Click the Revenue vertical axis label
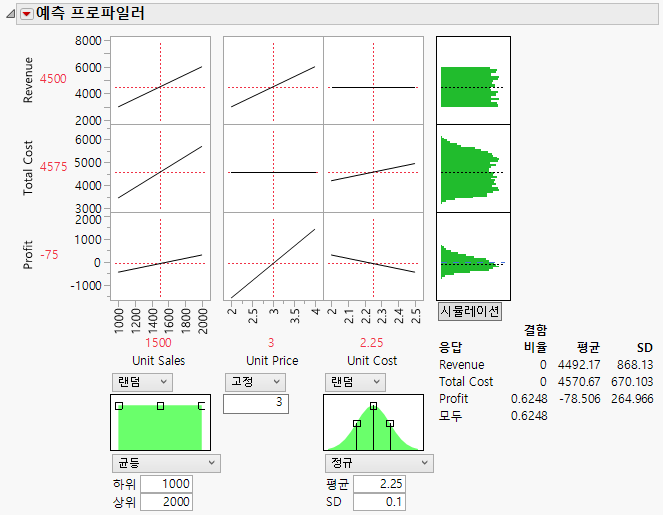 click(28, 80)
